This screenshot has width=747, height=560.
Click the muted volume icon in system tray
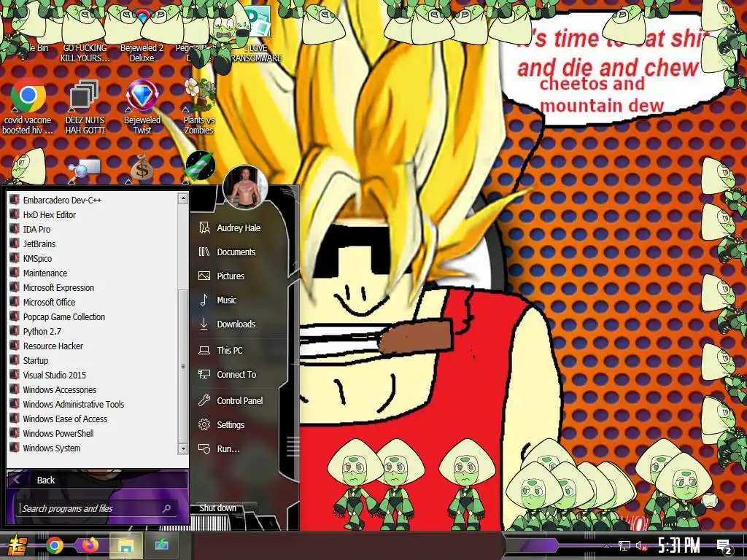tap(642, 546)
